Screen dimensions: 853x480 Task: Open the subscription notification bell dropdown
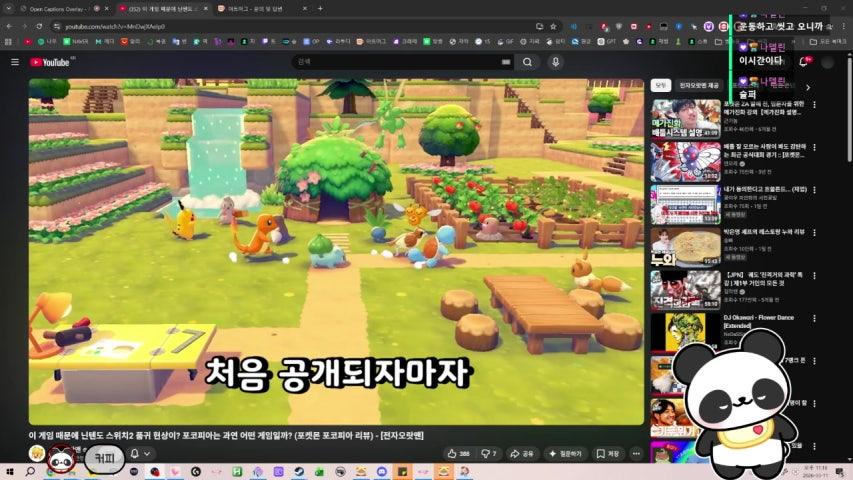coord(140,453)
